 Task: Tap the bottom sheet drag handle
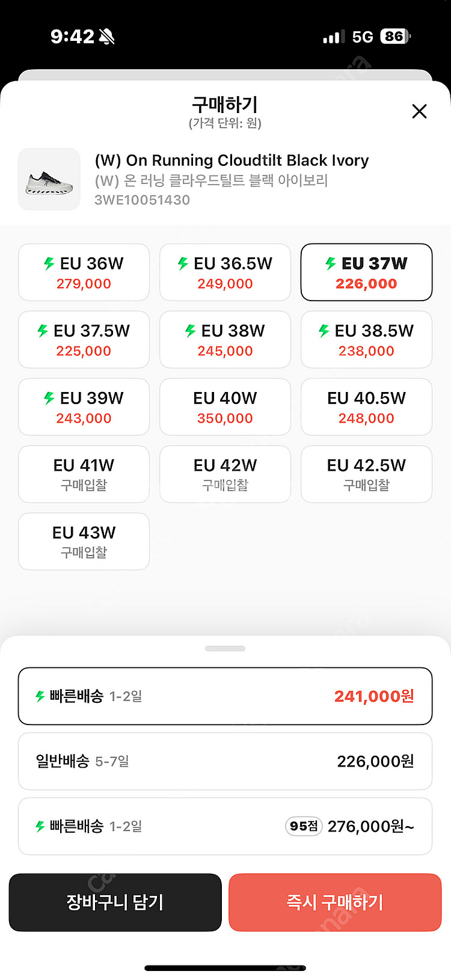(x=225, y=649)
